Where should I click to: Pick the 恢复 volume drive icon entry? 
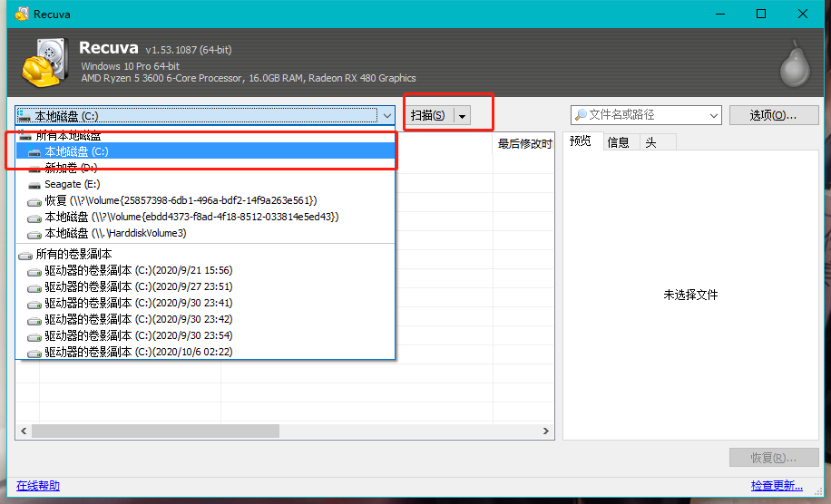34,201
